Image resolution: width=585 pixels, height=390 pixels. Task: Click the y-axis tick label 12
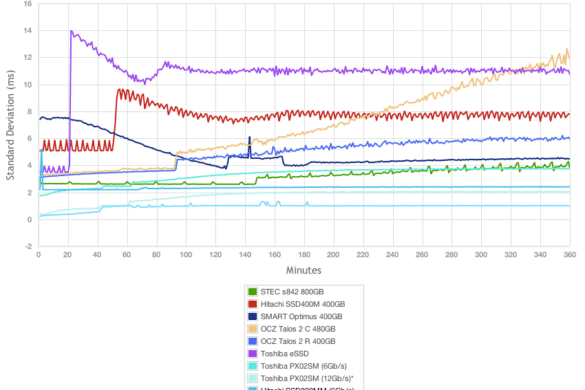point(28,57)
